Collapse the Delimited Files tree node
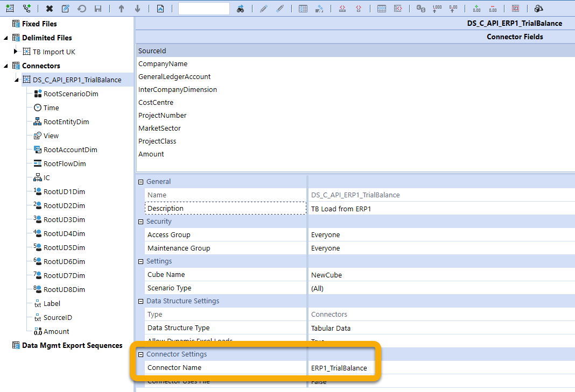 pos(6,38)
